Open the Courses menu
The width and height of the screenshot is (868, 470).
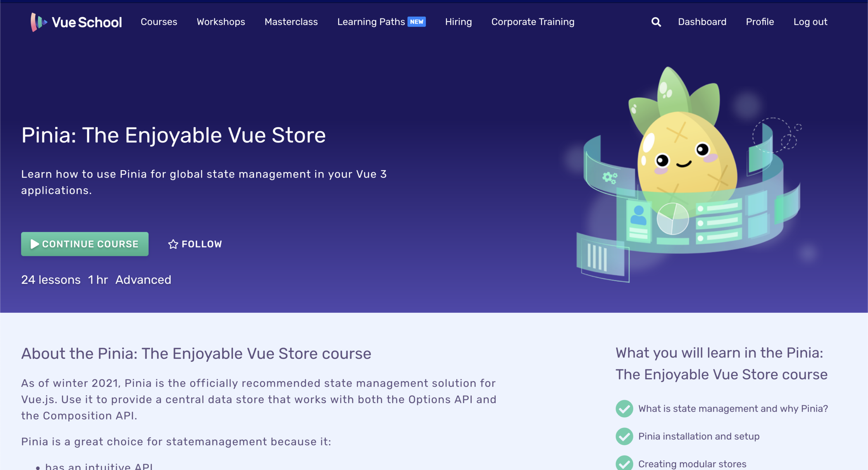(x=159, y=22)
